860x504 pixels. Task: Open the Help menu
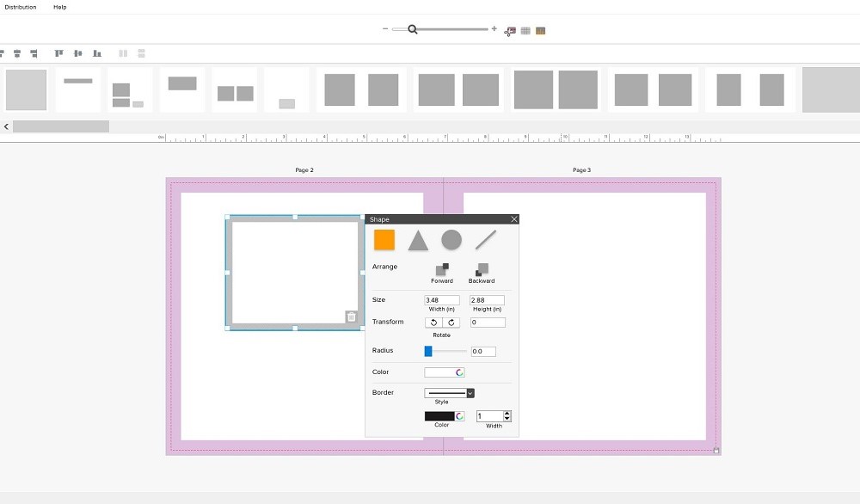pyautogui.click(x=59, y=7)
